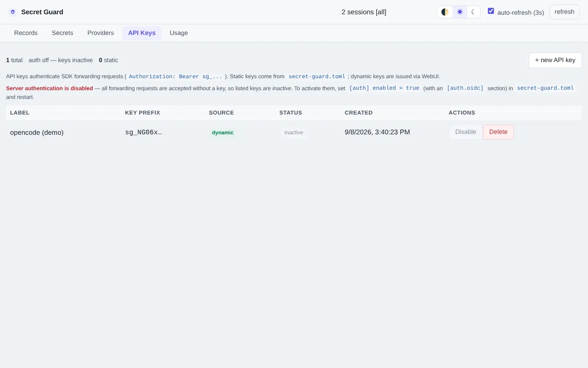Click the created date 9/8/2026, 3:40:23 PM
588x368 pixels.
[x=377, y=132]
